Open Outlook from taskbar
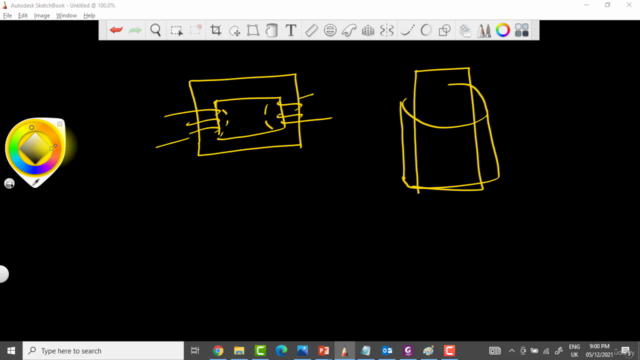 [387, 351]
